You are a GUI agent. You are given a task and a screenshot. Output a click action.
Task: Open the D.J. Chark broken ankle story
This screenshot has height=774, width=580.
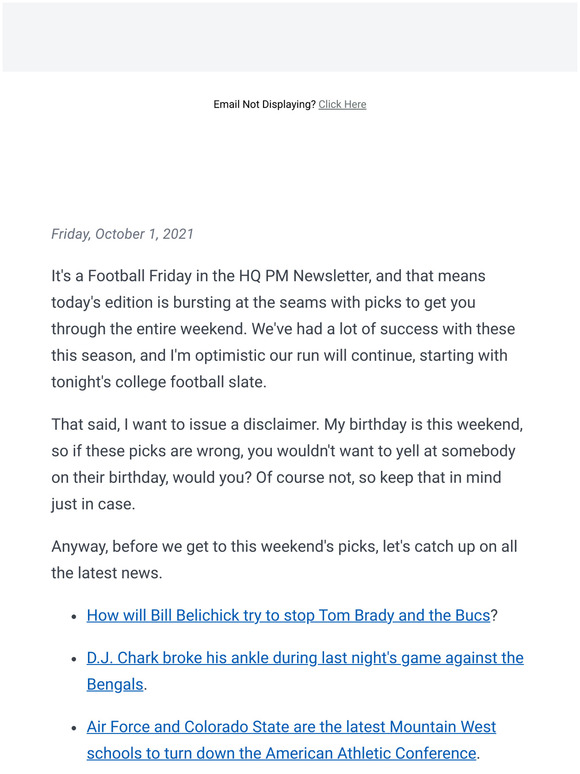coord(305,671)
